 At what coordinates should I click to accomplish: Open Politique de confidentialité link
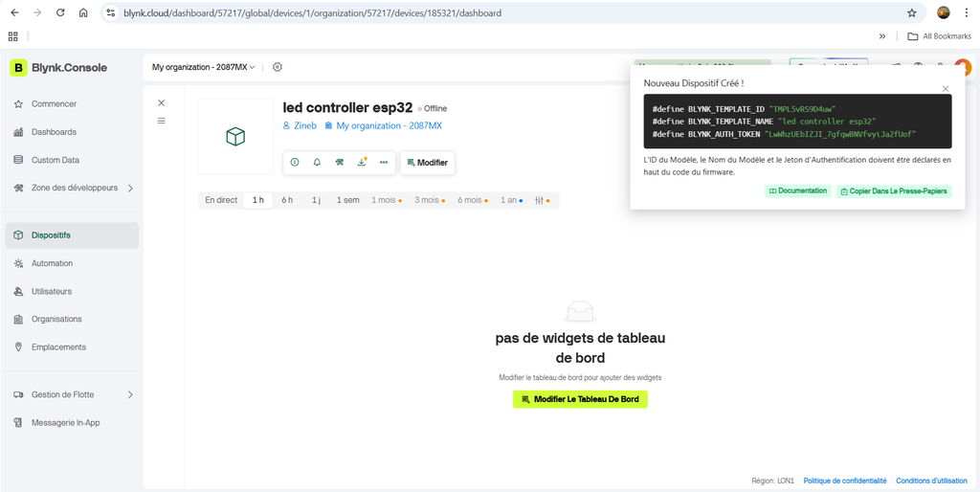[x=845, y=481]
